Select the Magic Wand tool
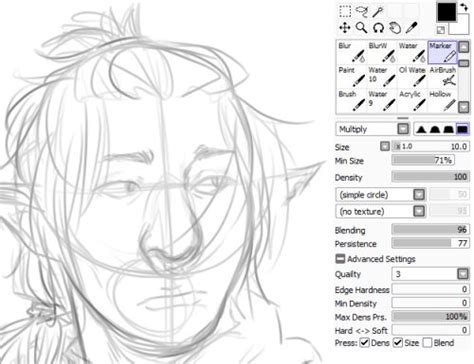Viewport: 474px width, 364px height. click(x=378, y=11)
